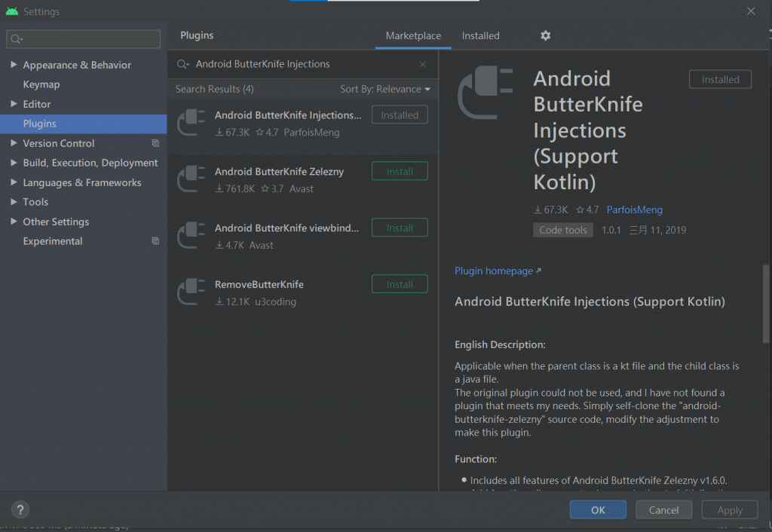The image size is (772, 532).
Task: Expand Appearance & Behavior section
Action: 14,65
